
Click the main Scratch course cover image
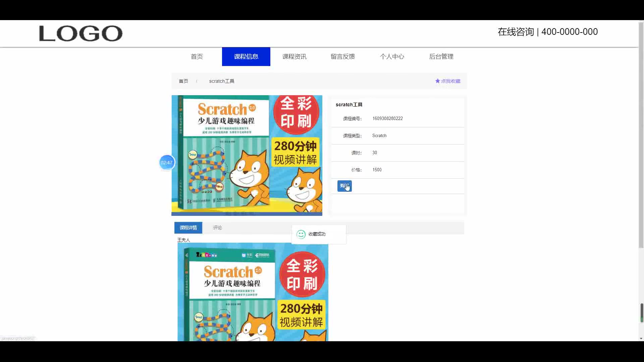tap(247, 155)
